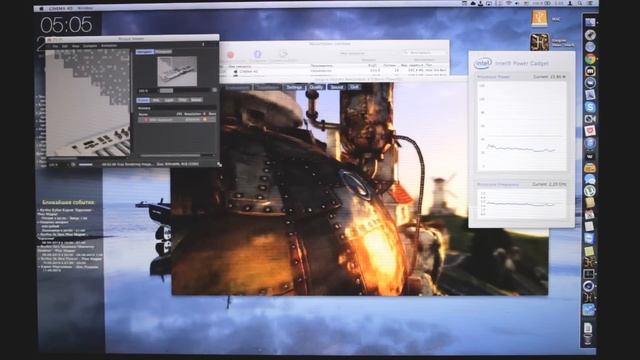This screenshot has height=360, width=640.
Task: Switch to the Navigator tab in Picture Viewer
Action: (144, 52)
